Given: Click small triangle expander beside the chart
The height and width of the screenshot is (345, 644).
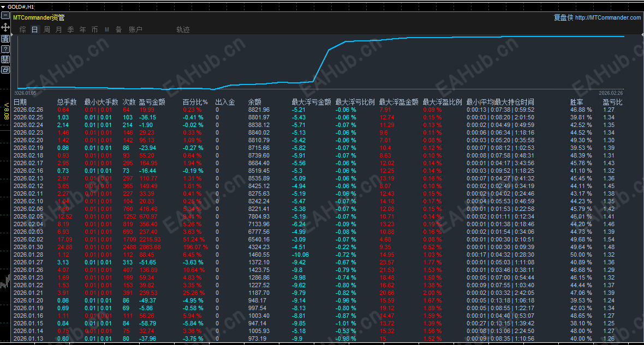Looking at the screenshot, I should (11, 35).
